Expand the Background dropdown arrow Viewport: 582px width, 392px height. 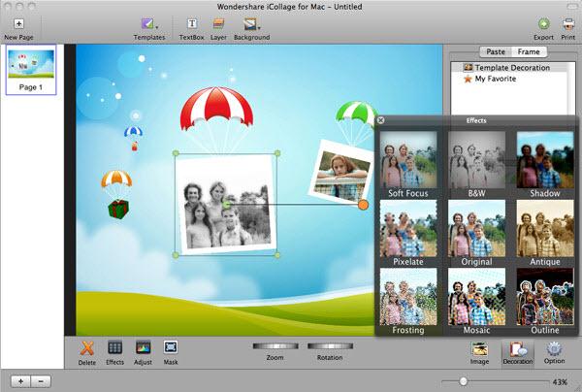pos(259,28)
